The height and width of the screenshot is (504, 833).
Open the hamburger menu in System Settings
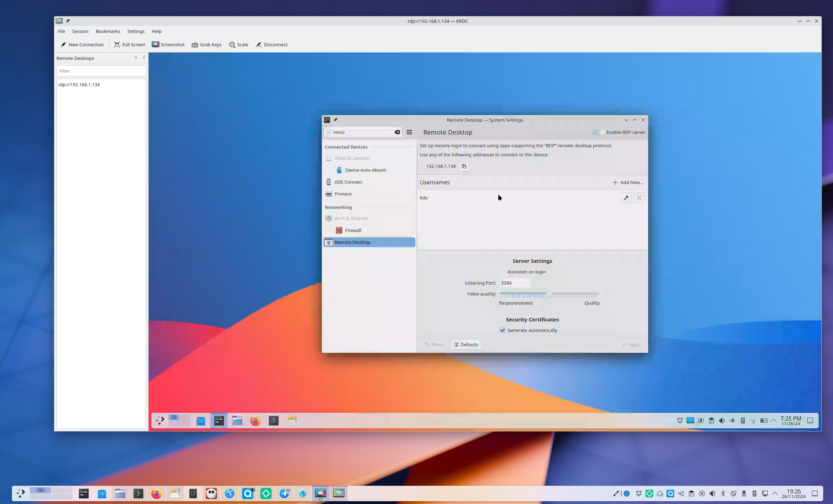pos(409,132)
